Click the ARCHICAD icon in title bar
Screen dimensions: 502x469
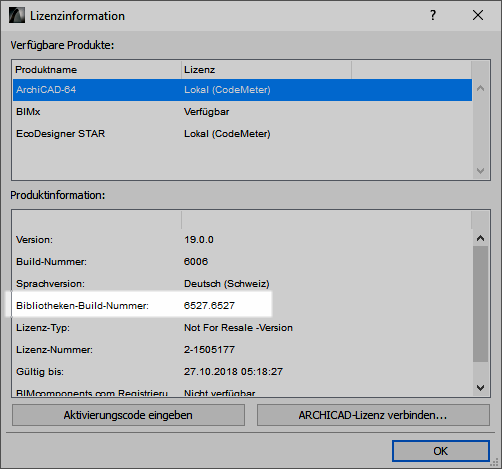[x=17, y=15]
